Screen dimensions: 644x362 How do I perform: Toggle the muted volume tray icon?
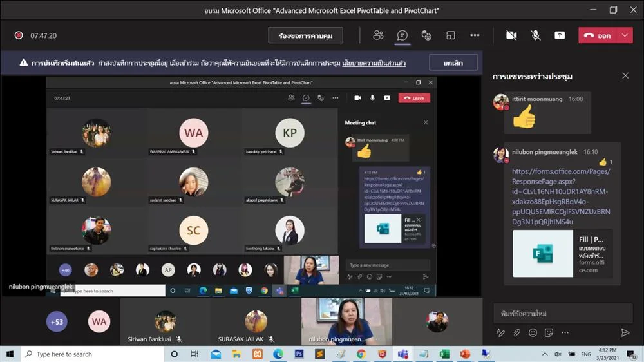[x=558, y=354]
